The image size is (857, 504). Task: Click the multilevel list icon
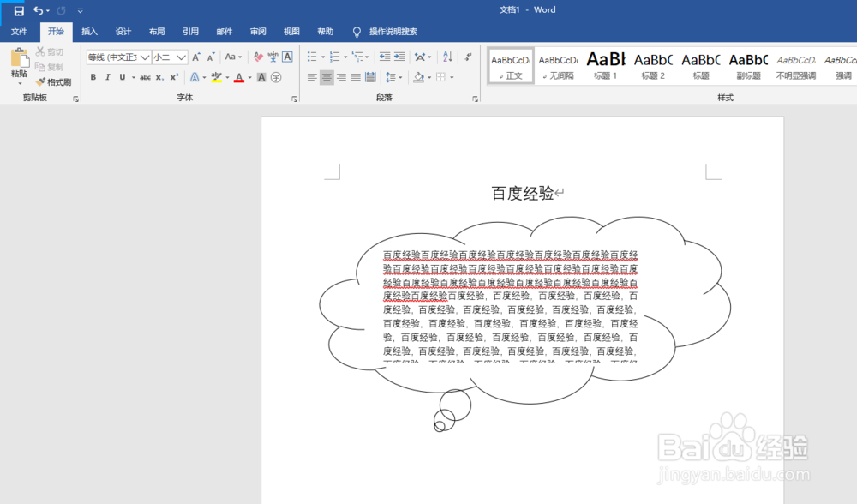click(357, 57)
